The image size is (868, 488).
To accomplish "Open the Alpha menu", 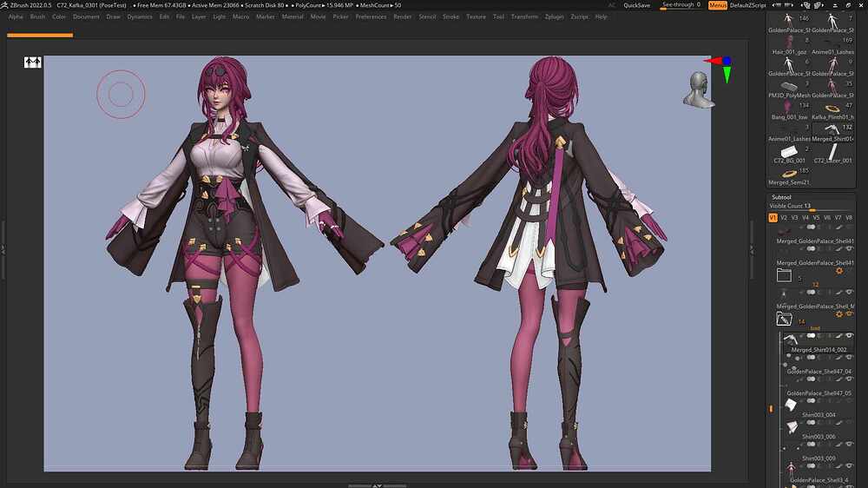I will tap(16, 16).
